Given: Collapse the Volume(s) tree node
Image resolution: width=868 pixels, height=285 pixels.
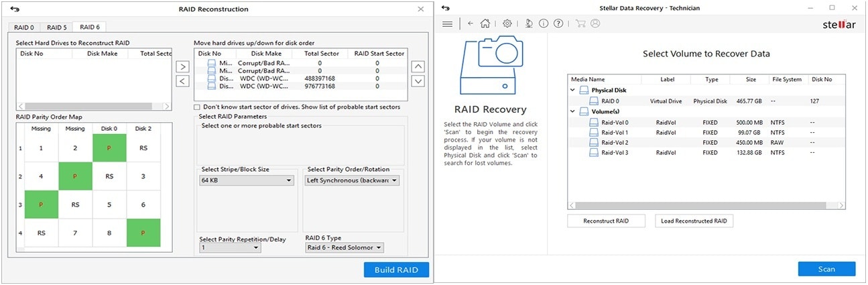Looking at the screenshot, I should tap(572, 111).
